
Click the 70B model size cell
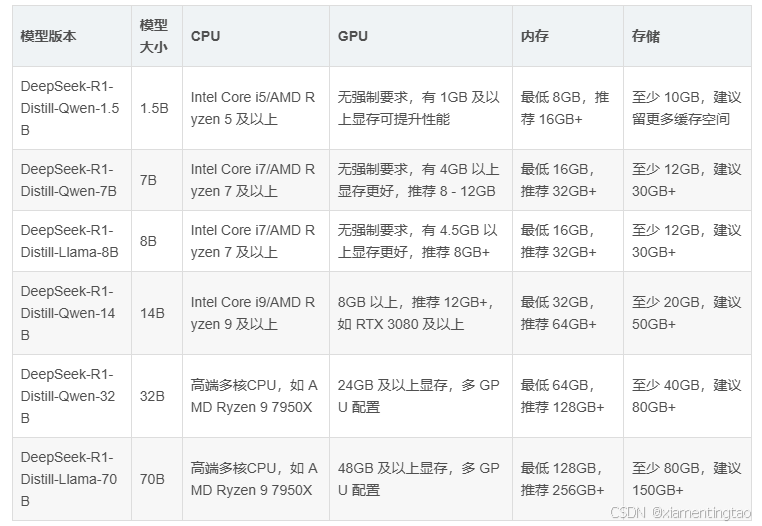pos(157,479)
